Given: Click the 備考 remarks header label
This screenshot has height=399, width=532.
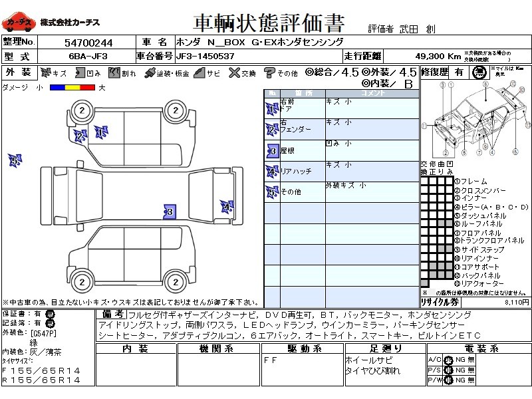Looking at the screenshot, I should point(112,315).
